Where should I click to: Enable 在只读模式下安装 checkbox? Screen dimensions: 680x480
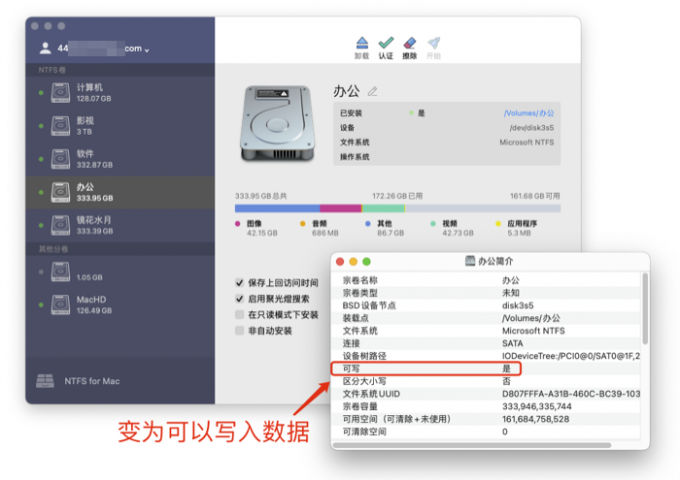[x=239, y=314]
